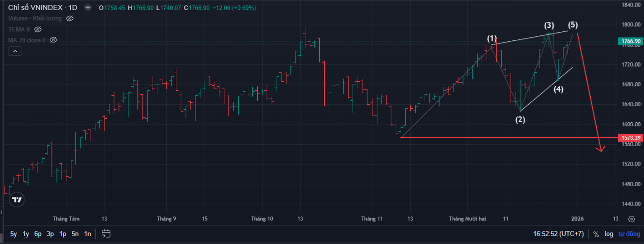
Task: Collapse the indicator legend with chevron
Action: (x=15, y=51)
